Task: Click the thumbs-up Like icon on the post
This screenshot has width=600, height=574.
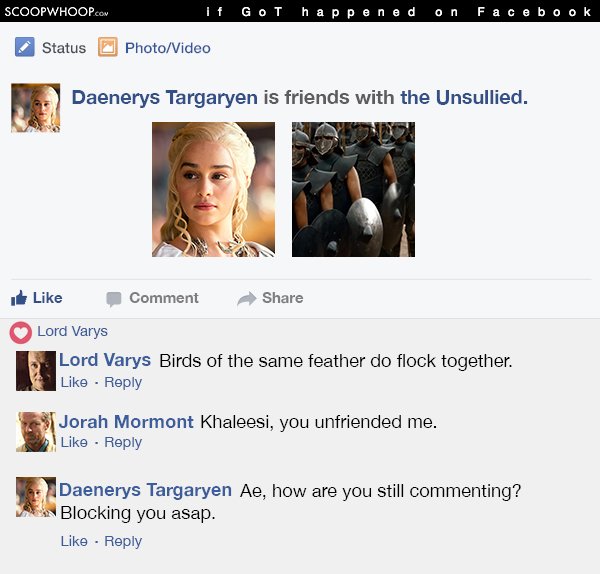Action: click(19, 298)
